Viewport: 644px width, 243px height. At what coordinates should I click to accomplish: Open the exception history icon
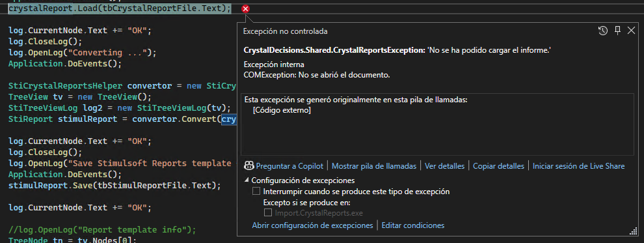603,31
